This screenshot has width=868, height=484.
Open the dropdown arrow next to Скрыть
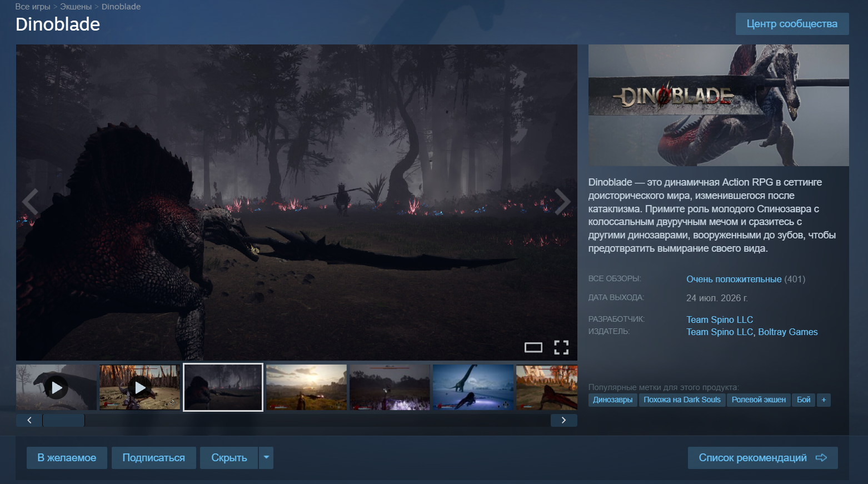[x=266, y=458]
